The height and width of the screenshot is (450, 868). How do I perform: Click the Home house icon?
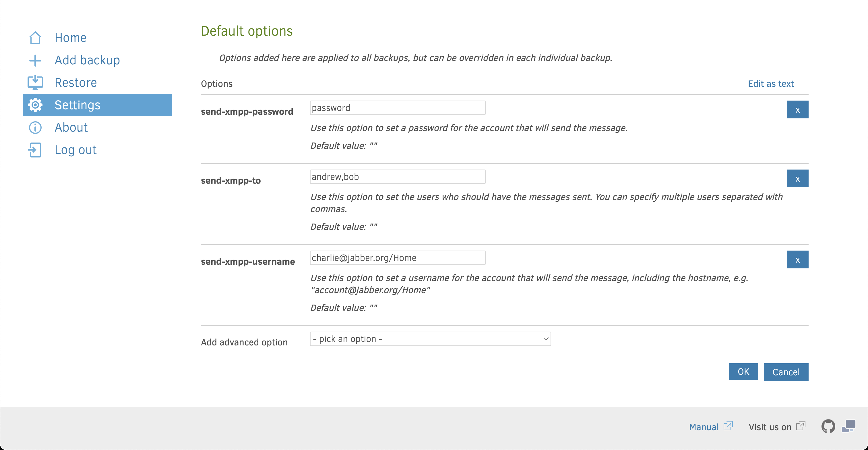[x=35, y=38]
